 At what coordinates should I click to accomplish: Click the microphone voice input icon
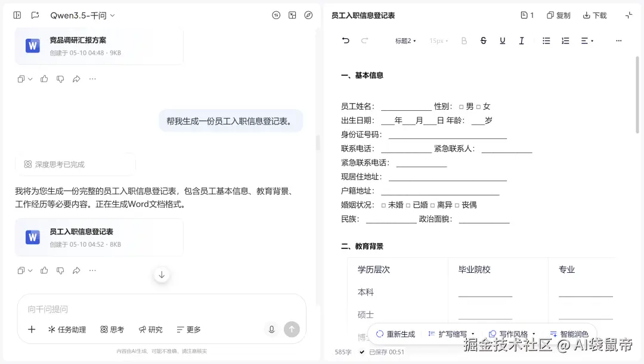pos(271,329)
